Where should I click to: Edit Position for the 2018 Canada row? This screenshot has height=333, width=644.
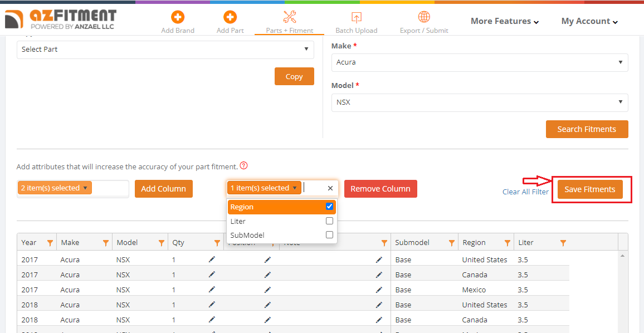pyautogui.click(x=268, y=320)
